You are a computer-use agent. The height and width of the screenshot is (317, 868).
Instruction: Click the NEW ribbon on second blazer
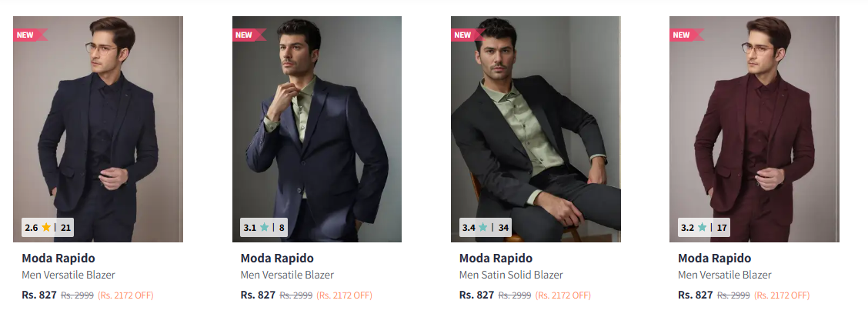click(249, 35)
